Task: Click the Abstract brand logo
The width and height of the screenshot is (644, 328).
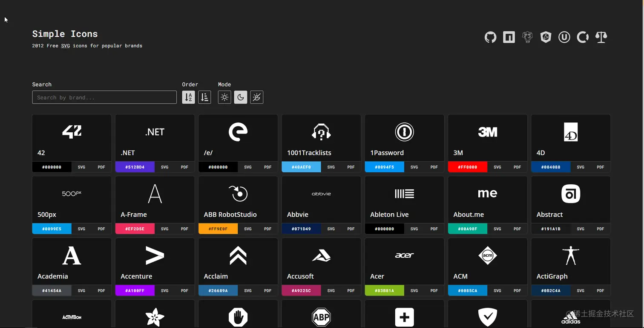Action: tap(571, 194)
